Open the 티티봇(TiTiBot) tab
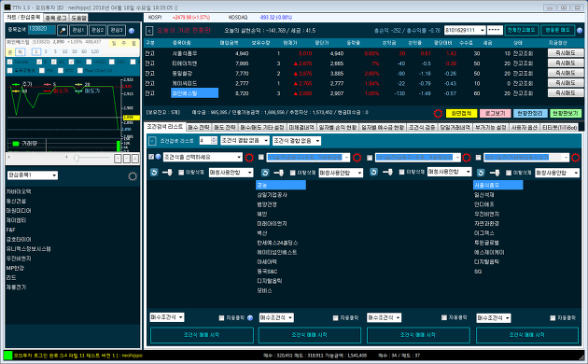This screenshot has width=588, height=364. click(559, 128)
